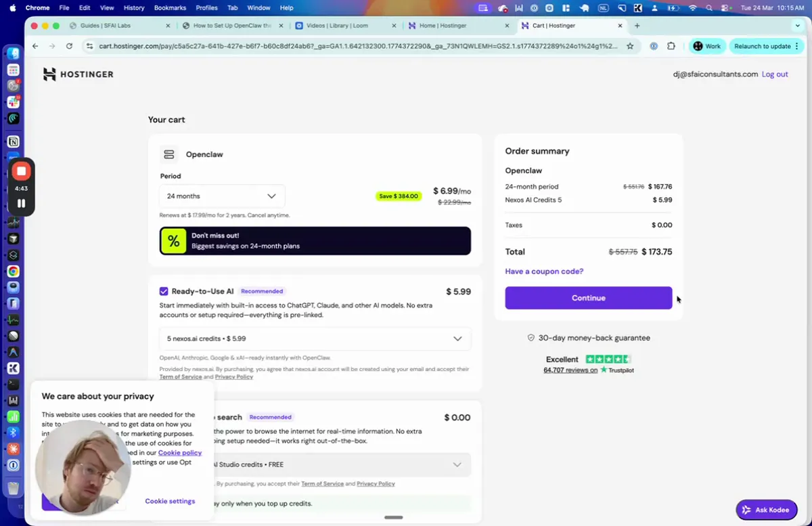Click the Continue button
The width and height of the screenshot is (812, 526).
[x=588, y=298]
